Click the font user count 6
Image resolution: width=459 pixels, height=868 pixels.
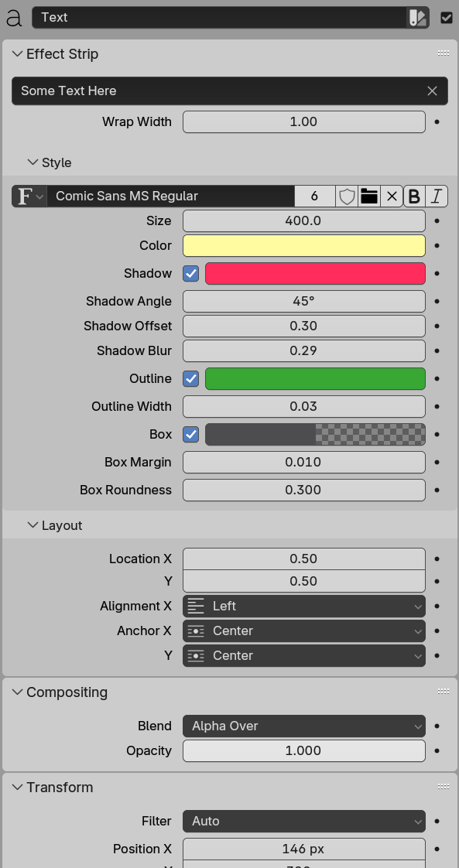315,196
